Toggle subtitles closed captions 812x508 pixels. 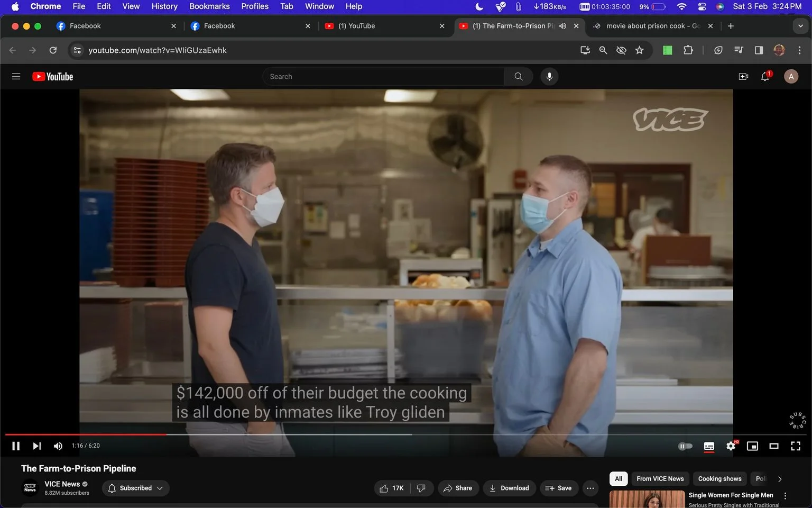709,446
